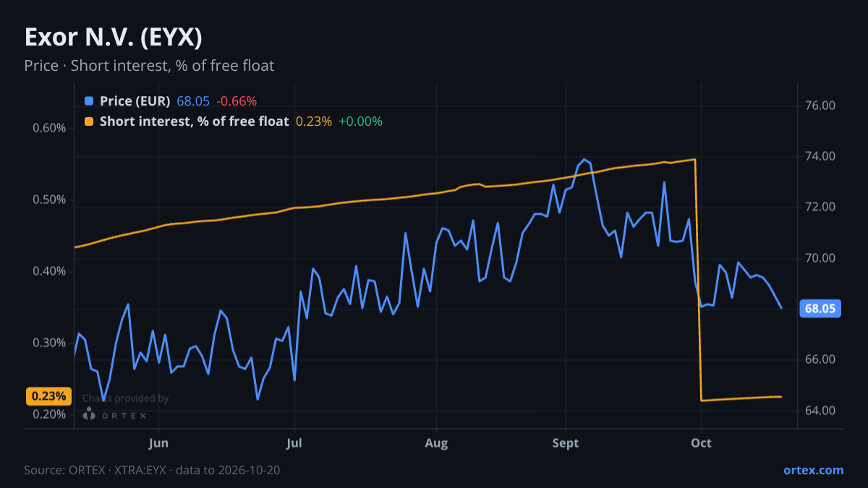Click the 0.60% left axis label
This screenshot has height=488, width=868.
click(x=49, y=129)
